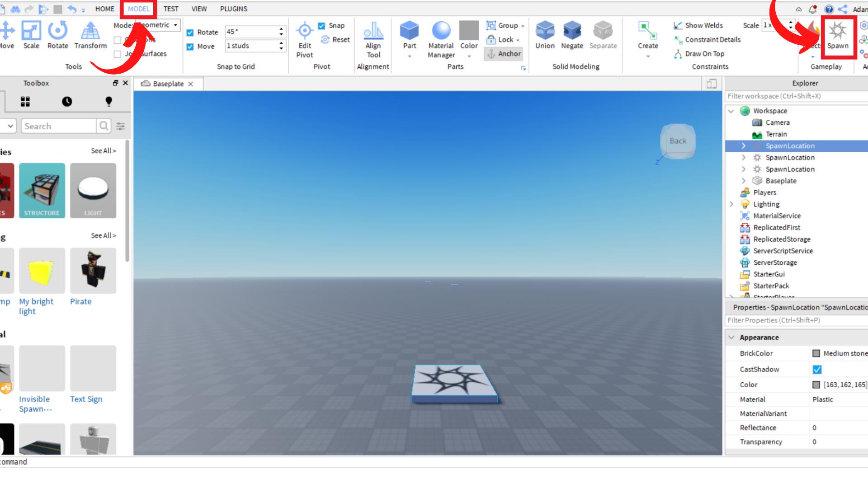Switch to the TEST ribbon tab
The image size is (868, 488).
tap(171, 9)
